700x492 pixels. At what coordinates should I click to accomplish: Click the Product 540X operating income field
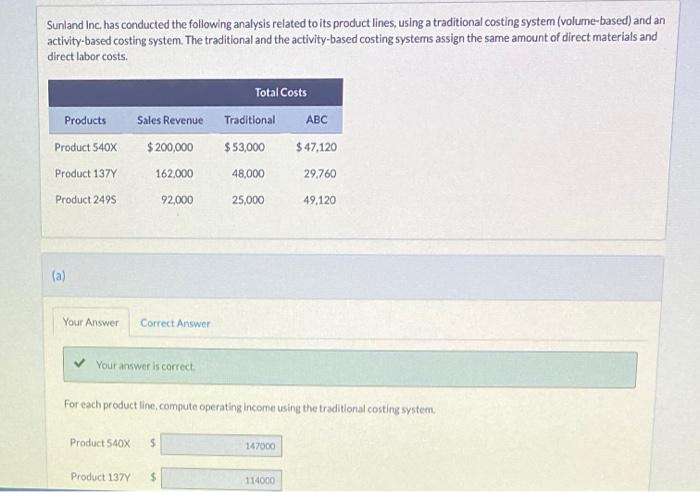click(221, 445)
